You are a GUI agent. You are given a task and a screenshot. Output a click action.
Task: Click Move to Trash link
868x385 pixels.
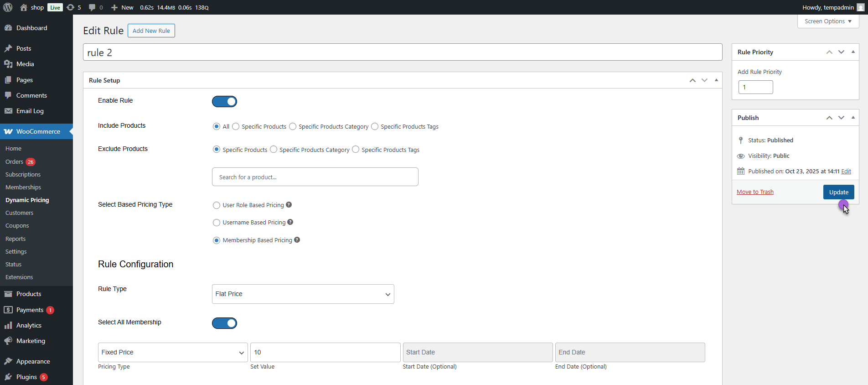[x=755, y=192]
